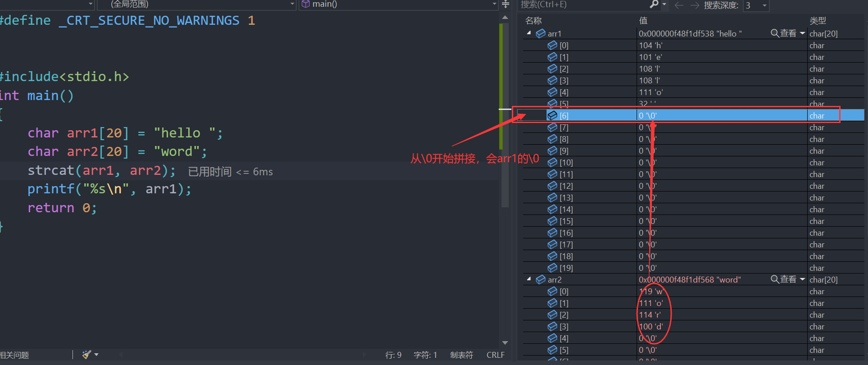Select arr1 element [4] icon
Screen dimensions: 868x365
coord(552,92)
